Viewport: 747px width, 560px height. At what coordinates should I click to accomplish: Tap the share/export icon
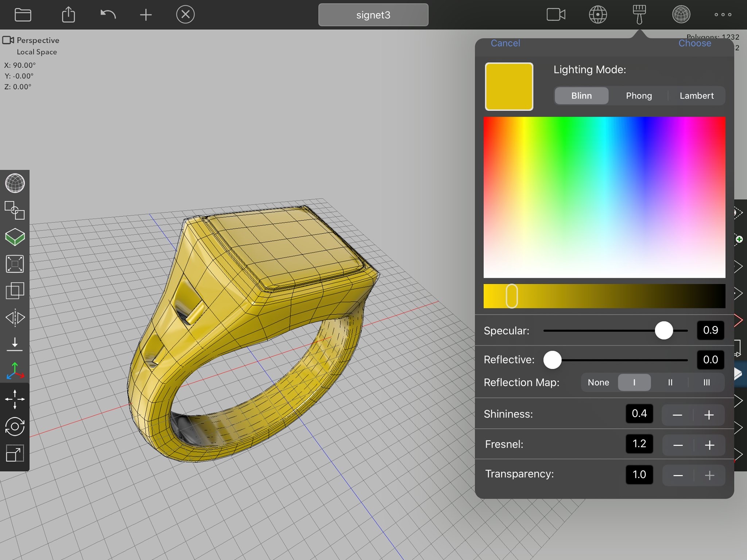[68, 15]
